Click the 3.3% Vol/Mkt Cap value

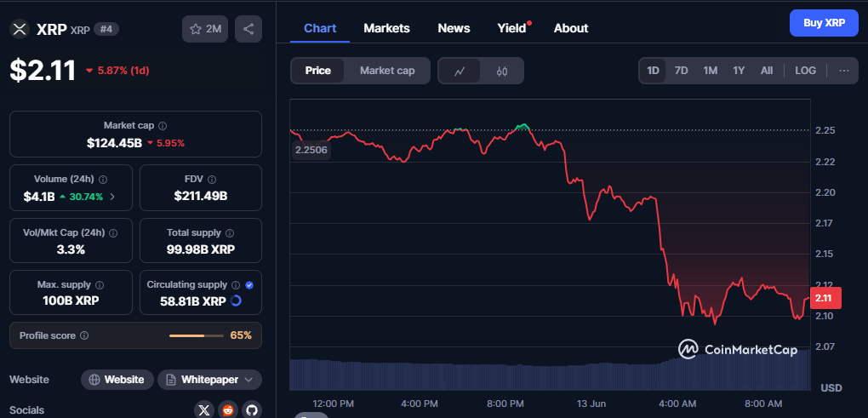71,249
